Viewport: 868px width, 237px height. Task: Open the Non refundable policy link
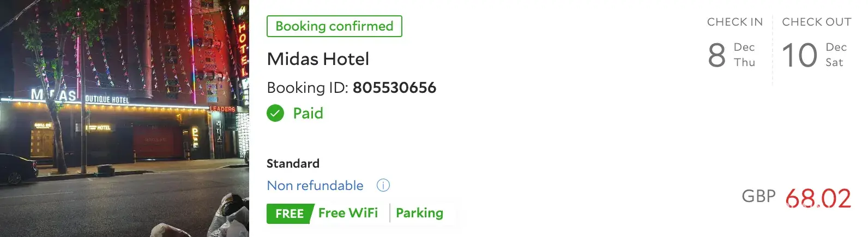[315, 186]
